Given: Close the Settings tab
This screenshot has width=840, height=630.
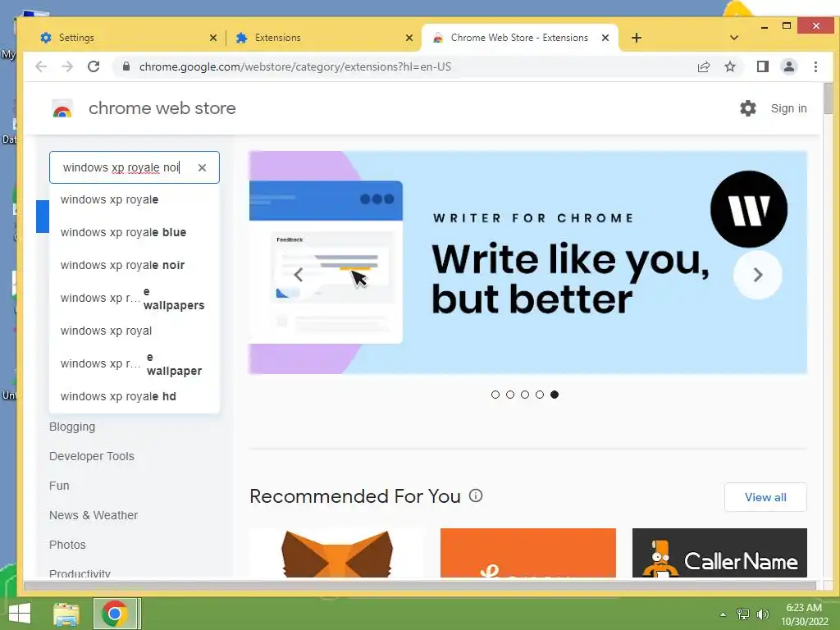Looking at the screenshot, I should (213, 38).
